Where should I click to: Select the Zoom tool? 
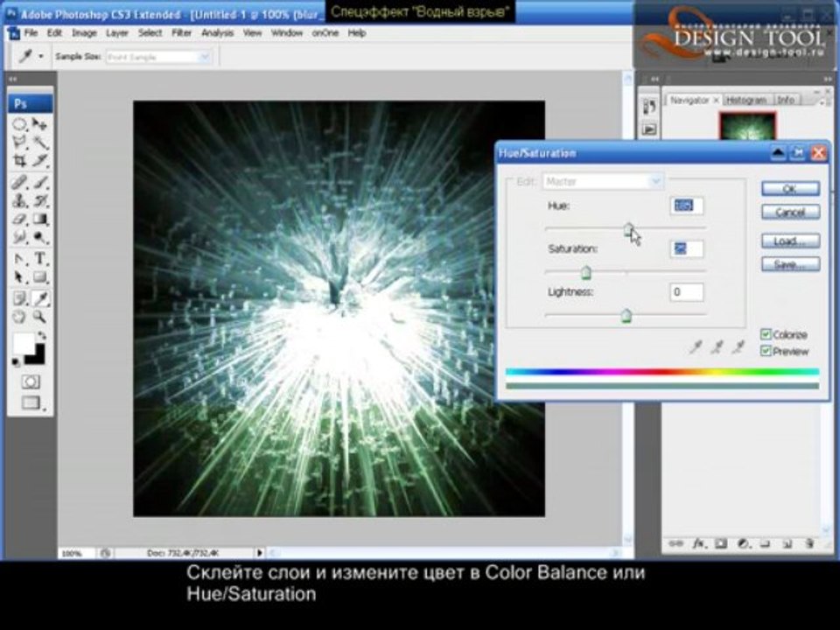[x=39, y=317]
